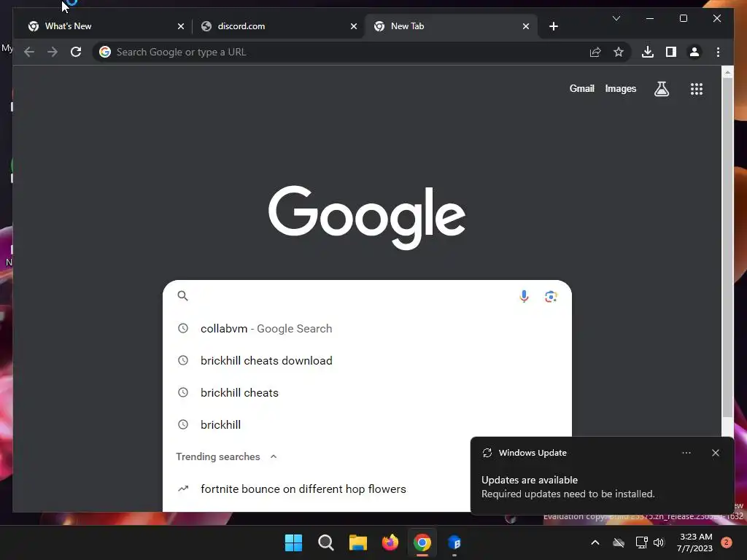Image resolution: width=747 pixels, height=560 pixels.
Task: Open the Windows Start menu
Action: coord(293,542)
